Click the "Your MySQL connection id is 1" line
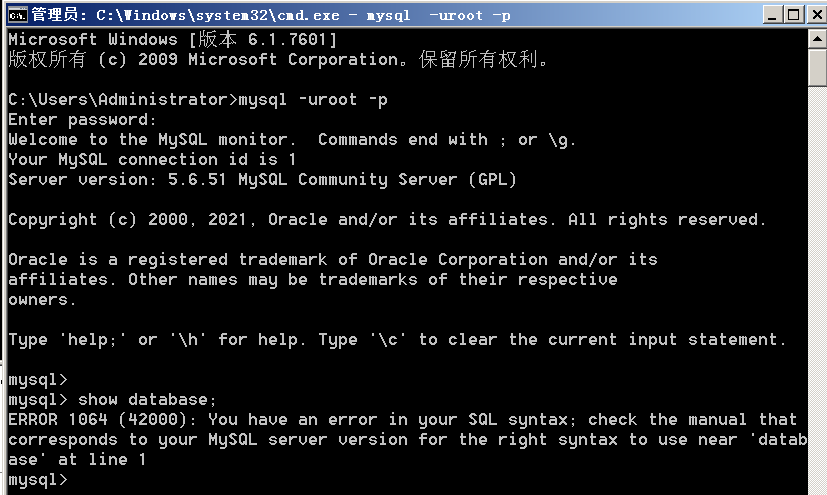 tap(152, 160)
